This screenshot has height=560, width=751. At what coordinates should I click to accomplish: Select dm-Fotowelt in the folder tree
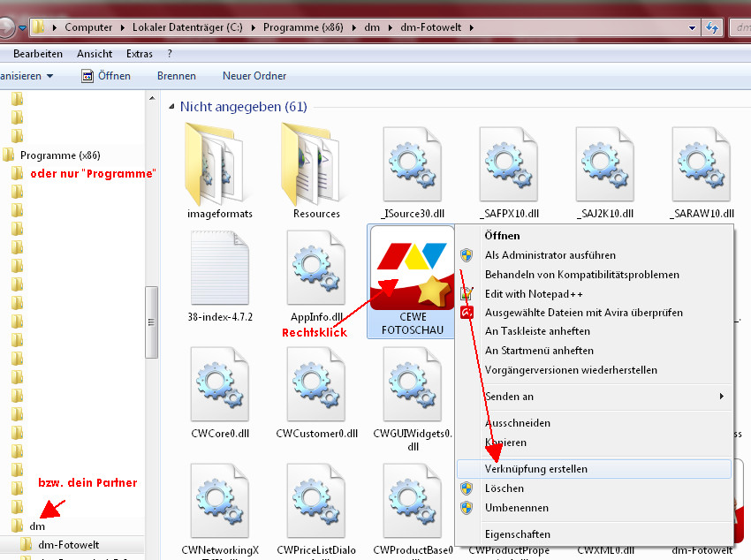pos(69,545)
